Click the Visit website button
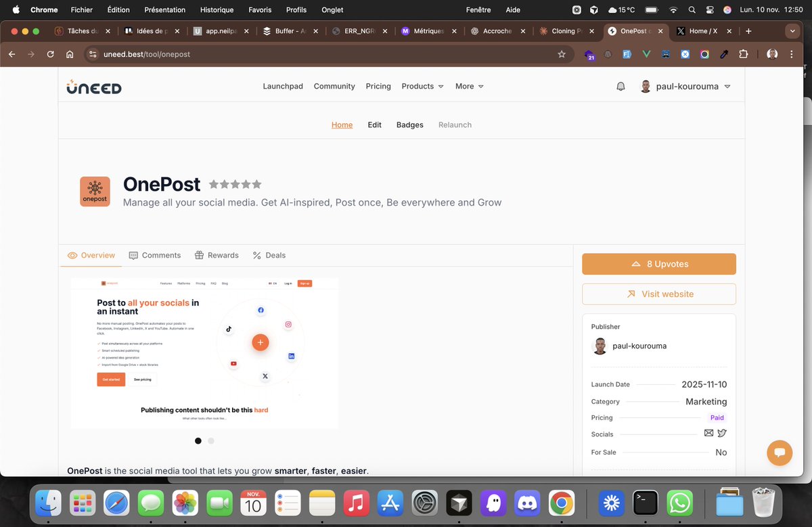812x527 pixels. (659, 294)
